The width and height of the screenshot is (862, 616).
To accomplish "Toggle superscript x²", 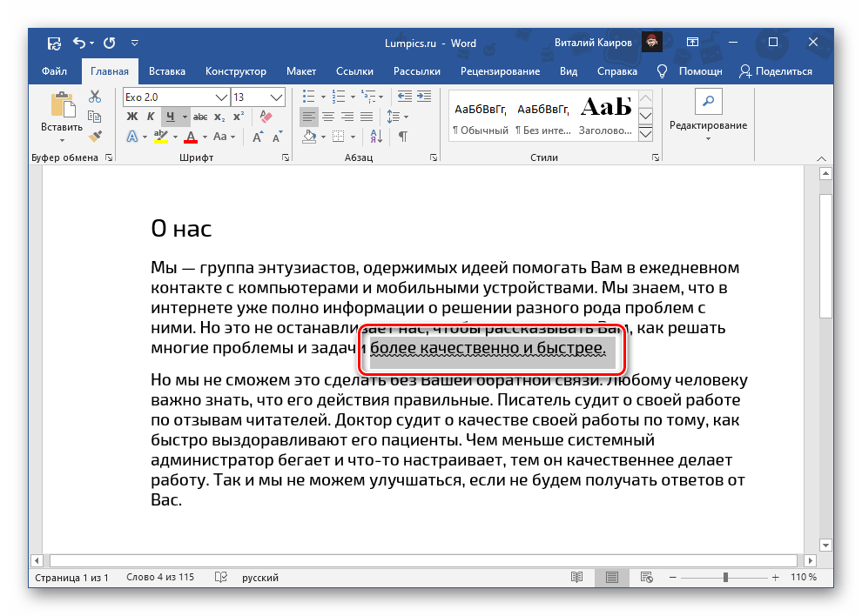I will [x=238, y=117].
